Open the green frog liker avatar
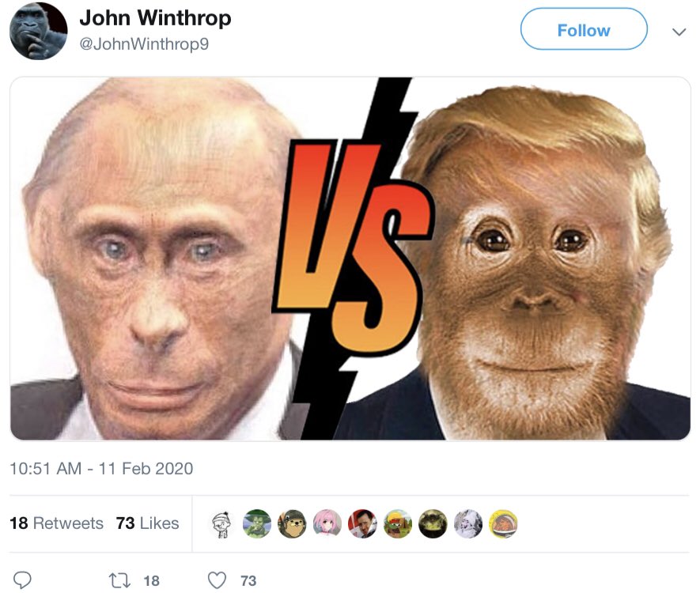Screen dimensions: 700x593 click(257, 524)
